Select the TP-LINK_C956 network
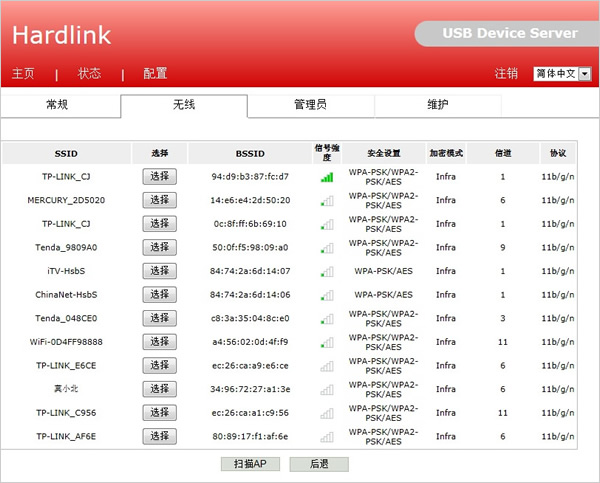 click(160, 413)
